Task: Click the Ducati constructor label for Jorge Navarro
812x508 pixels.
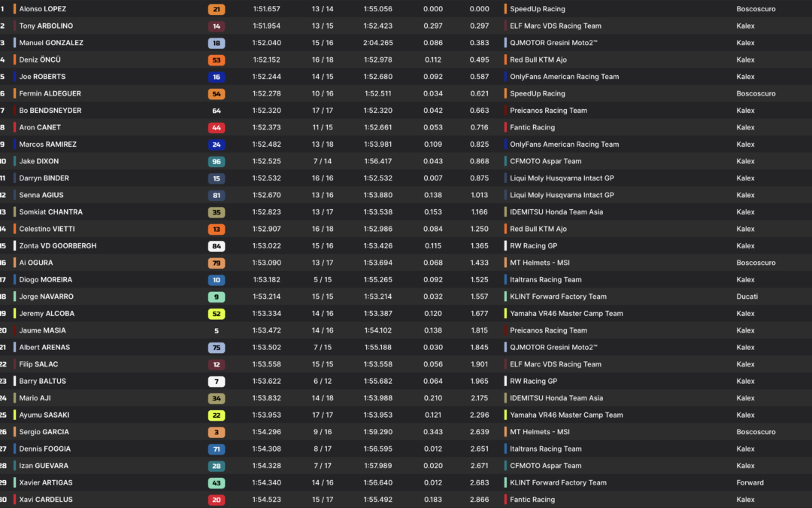Action: coord(747,297)
